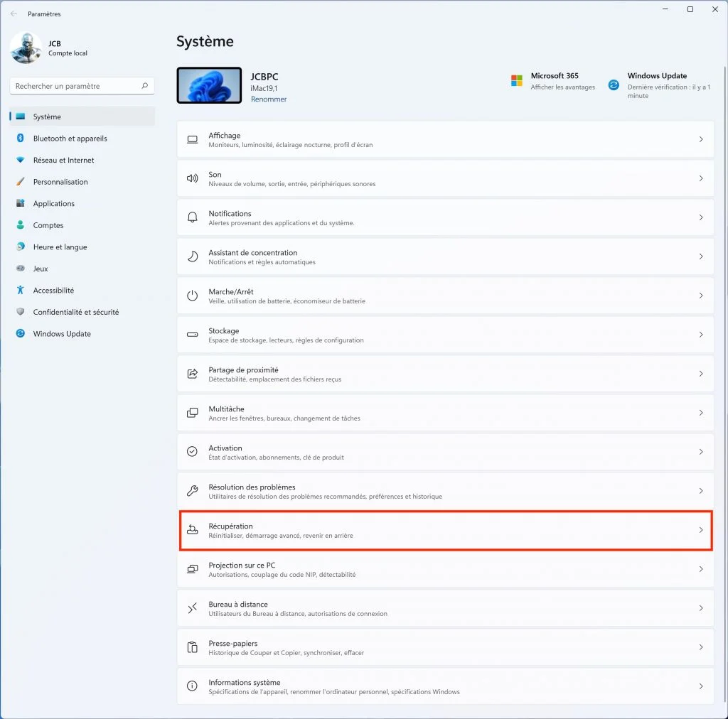
Task: Click the JCB user avatar picture
Action: pos(26,48)
